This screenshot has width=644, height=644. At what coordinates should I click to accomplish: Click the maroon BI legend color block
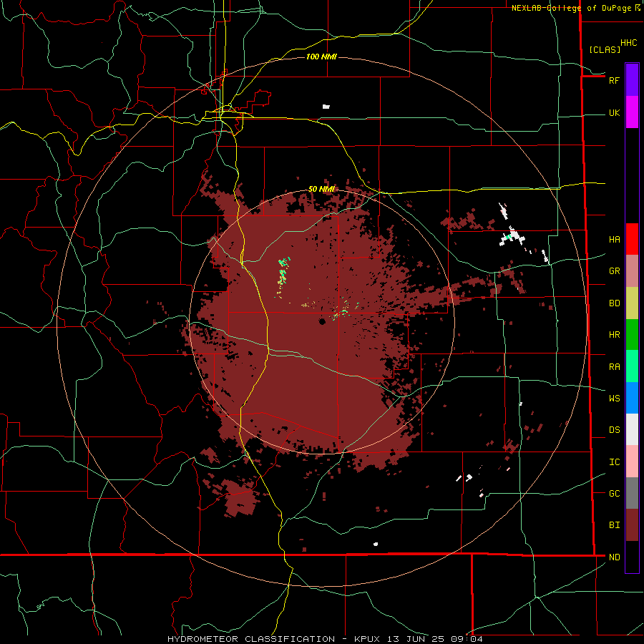coord(632,525)
